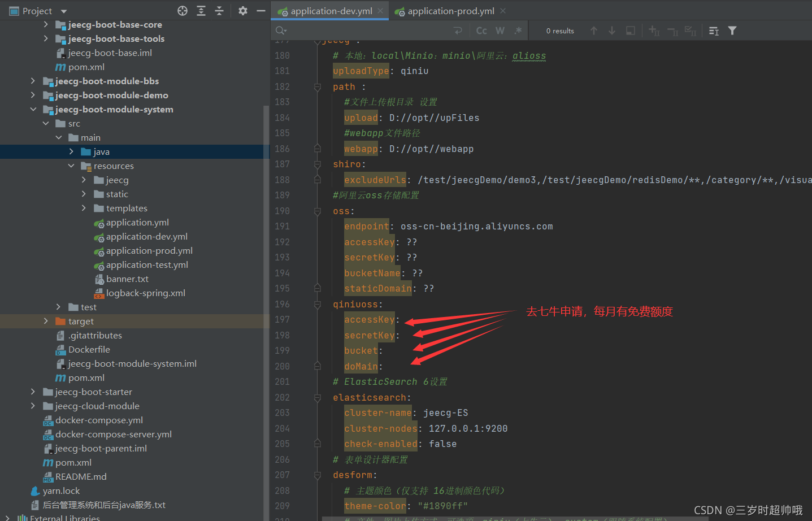Image resolution: width=812 pixels, height=521 pixels.
Task: Expand jeecg-cloud-module folder
Action: pos(33,406)
